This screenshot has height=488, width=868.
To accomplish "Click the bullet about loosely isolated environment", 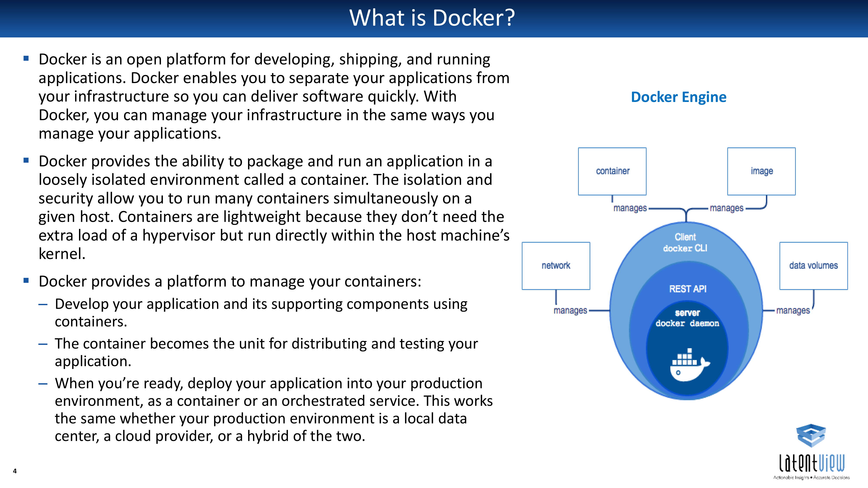I will click(274, 208).
